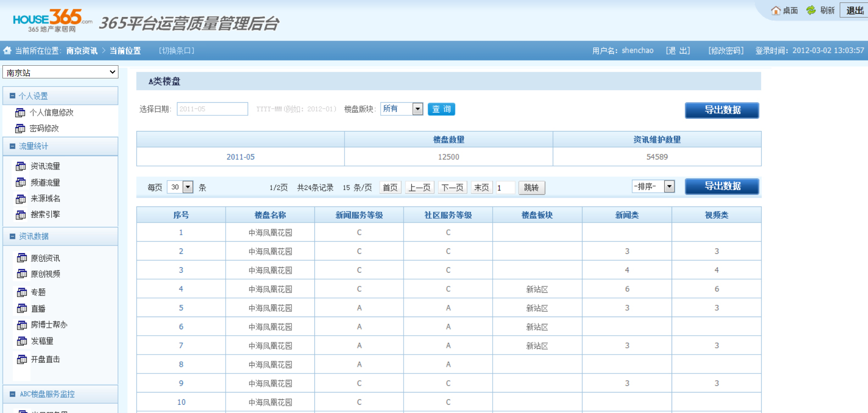Image resolution: width=868 pixels, height=413 pixels.
Task: Click the icon next to 密码修改
Action: (20, 129)
